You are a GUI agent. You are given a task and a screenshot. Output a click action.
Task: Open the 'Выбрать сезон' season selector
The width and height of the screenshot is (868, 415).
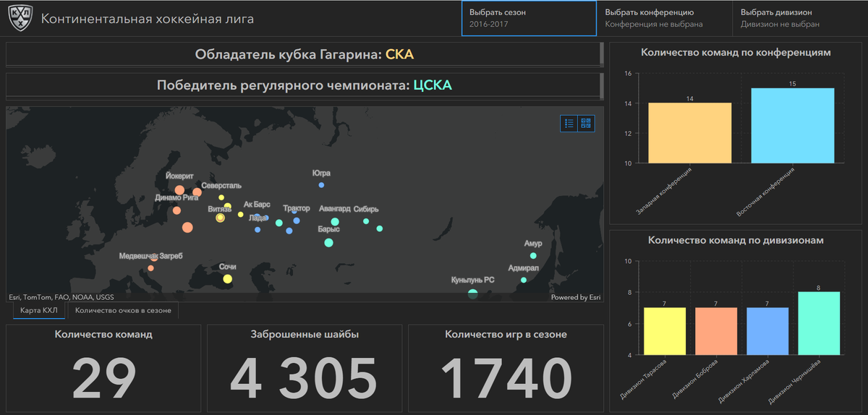point(529,18)
